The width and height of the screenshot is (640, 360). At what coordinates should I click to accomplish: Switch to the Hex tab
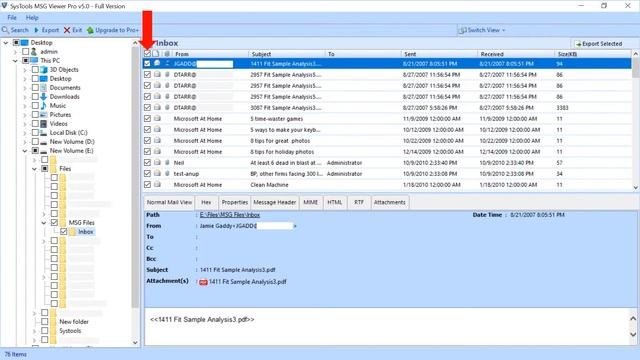pyautogui.click(x=207, y=202)
